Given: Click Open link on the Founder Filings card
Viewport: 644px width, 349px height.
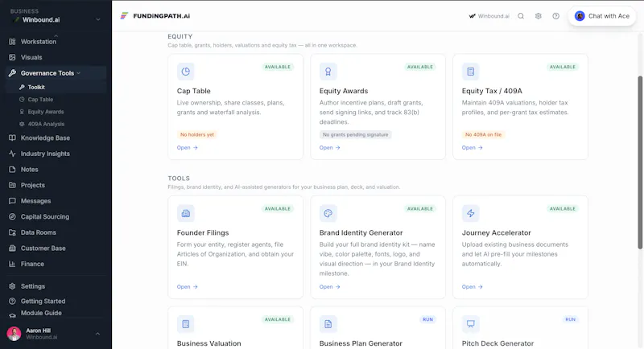Looking at the screenshot, I should (188, 286).
